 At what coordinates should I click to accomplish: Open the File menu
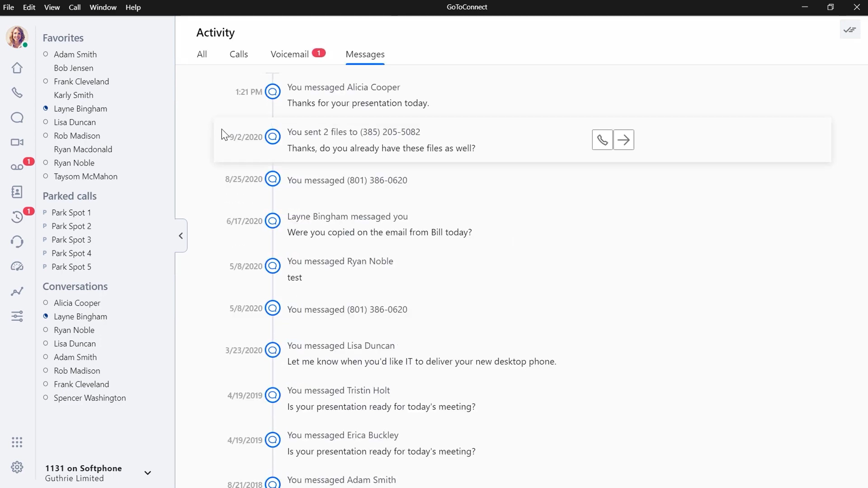8,7
